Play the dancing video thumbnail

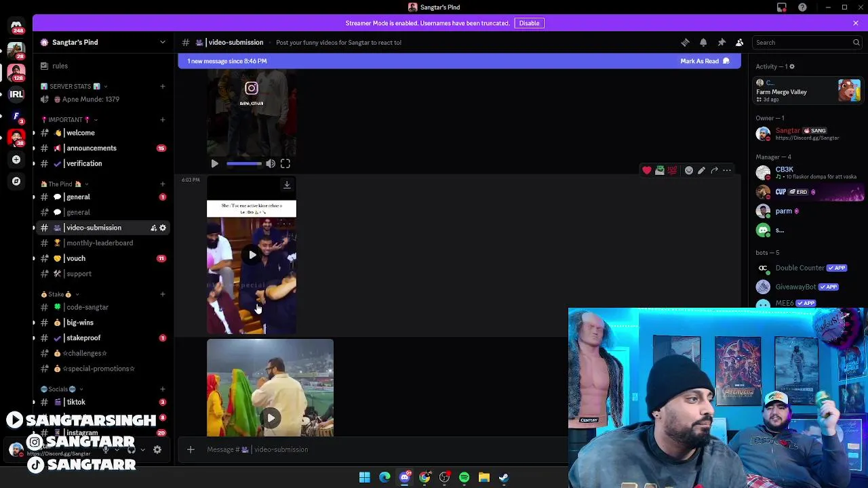click(x=270, y=418)
